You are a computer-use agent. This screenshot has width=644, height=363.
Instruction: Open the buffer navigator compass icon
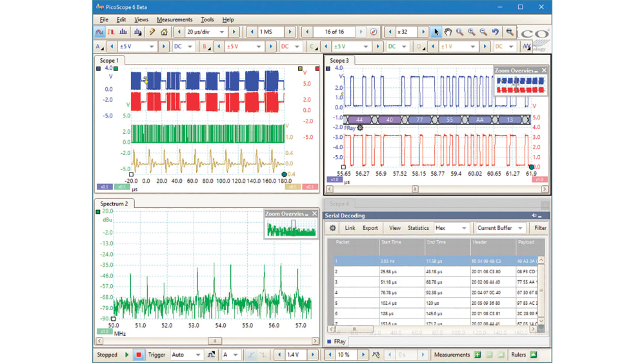(x=374, y=32)
